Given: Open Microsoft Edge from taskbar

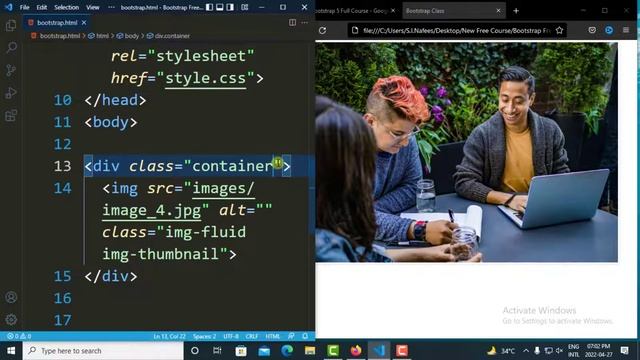Looking at the screenshot, I should 287,351.
